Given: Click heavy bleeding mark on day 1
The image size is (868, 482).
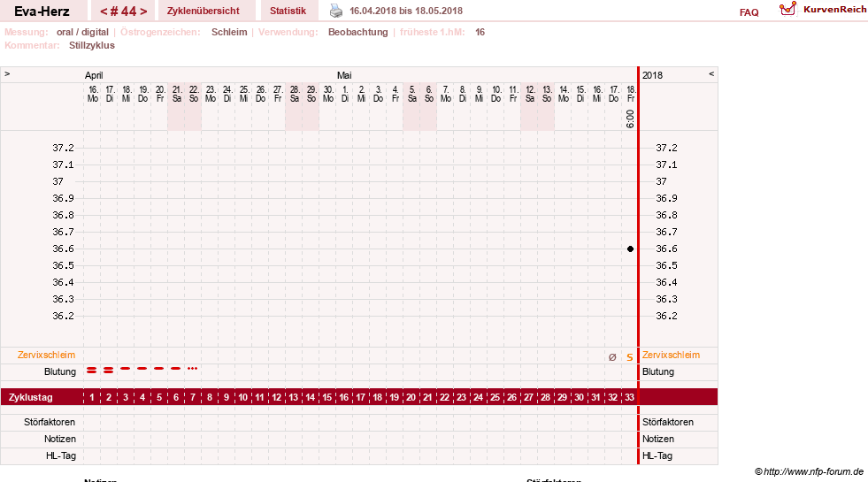Looking at the screenshot, I should [92, 371].
